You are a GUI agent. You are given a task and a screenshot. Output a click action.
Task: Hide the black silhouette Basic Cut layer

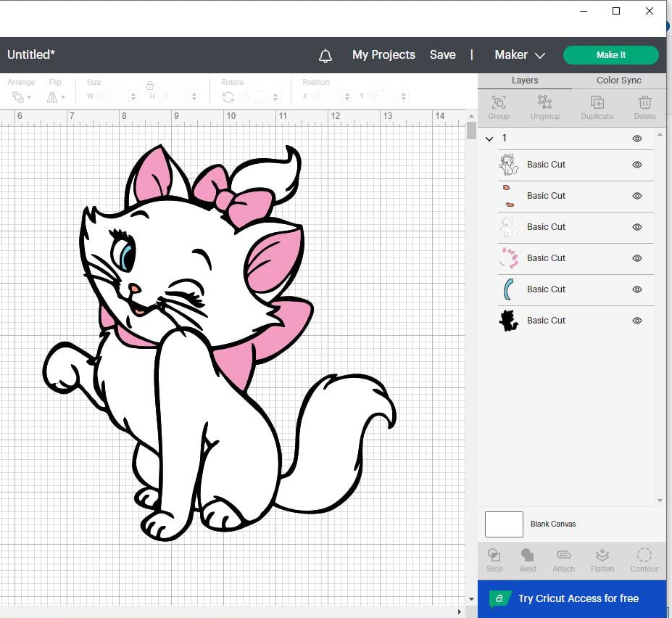637,321
